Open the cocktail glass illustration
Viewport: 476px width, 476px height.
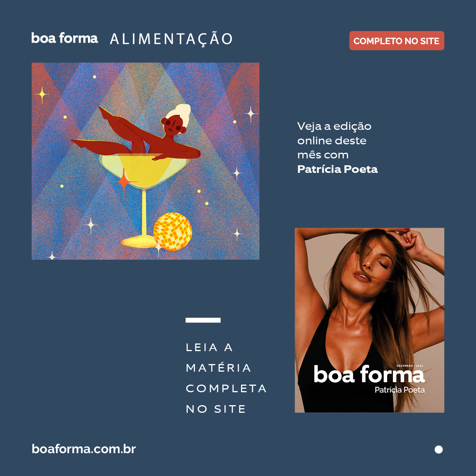pyautogui.click(x=145, y=161)
